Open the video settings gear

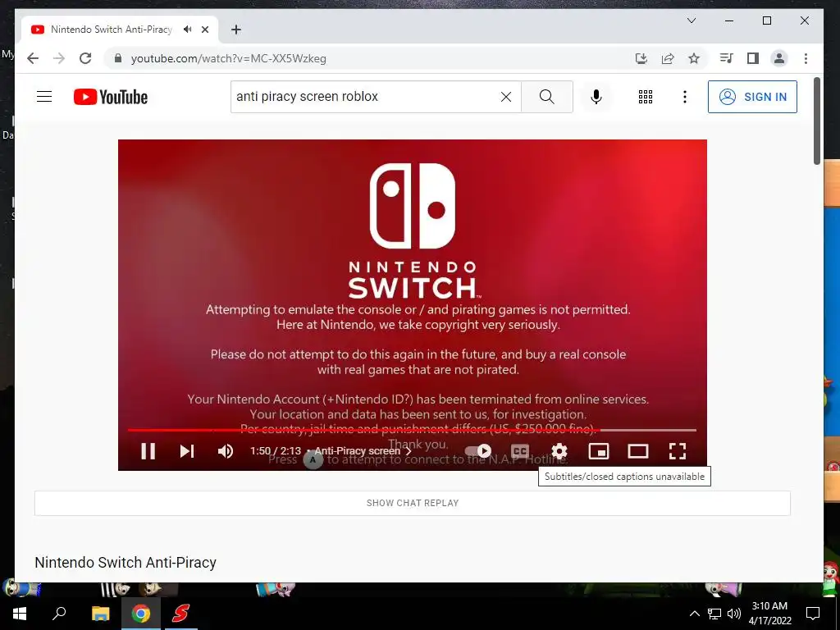coord(559,451)
